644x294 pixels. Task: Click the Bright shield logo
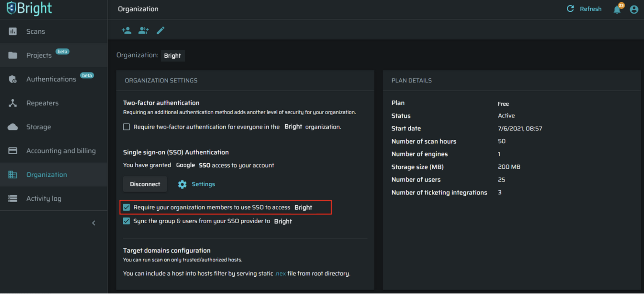point(11,8)
